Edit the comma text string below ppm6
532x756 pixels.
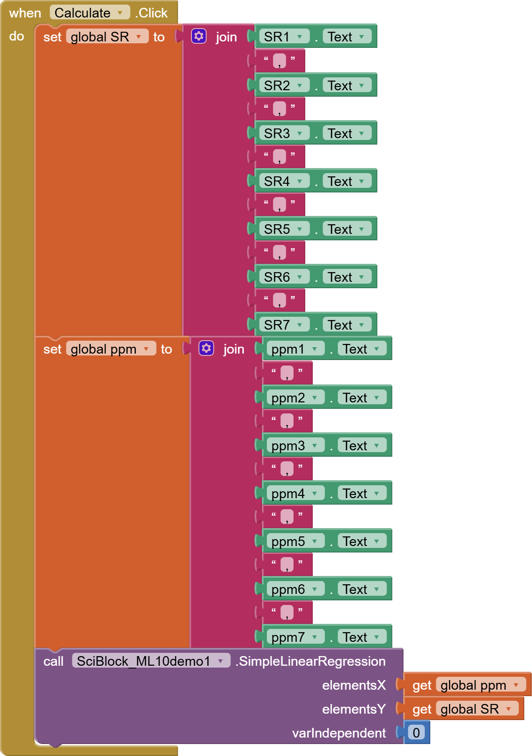[287, 612]
